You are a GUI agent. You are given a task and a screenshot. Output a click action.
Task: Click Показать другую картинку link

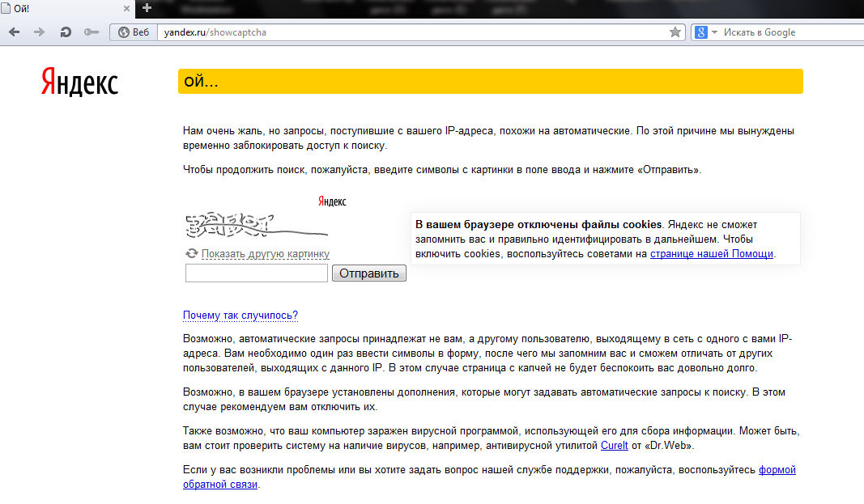click(266, 254)
